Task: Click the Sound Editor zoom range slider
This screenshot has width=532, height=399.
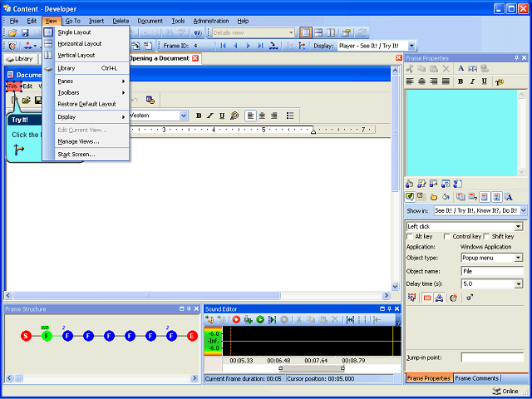Action: pos(312,368)
